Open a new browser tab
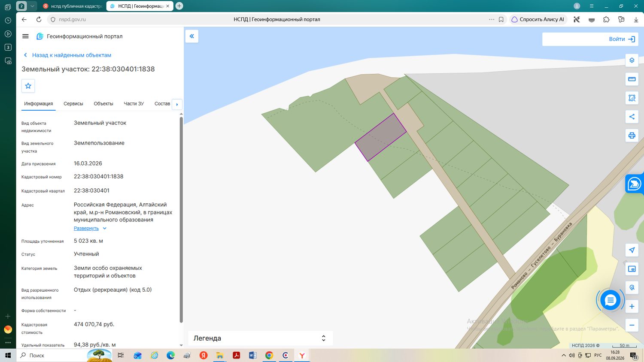 point(179,6)
